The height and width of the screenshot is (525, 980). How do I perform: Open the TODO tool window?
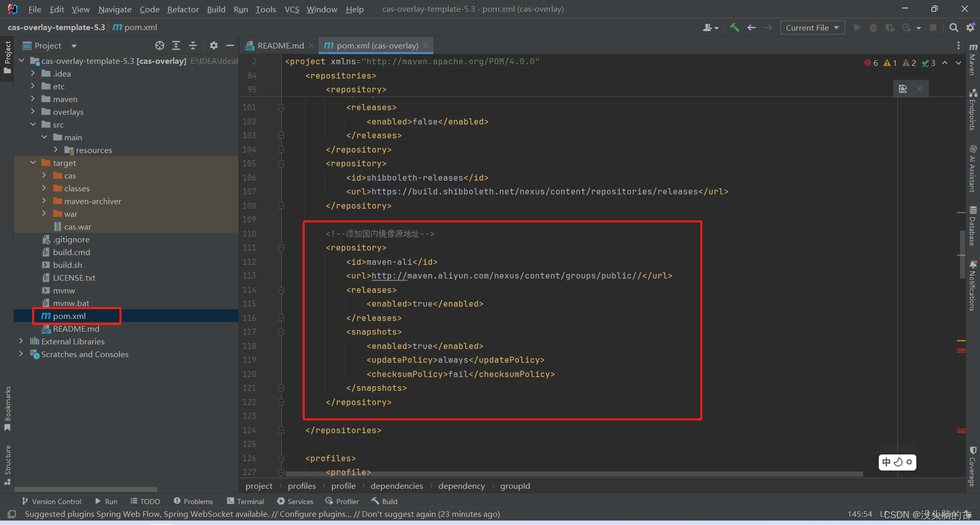(x=145, y=502)
